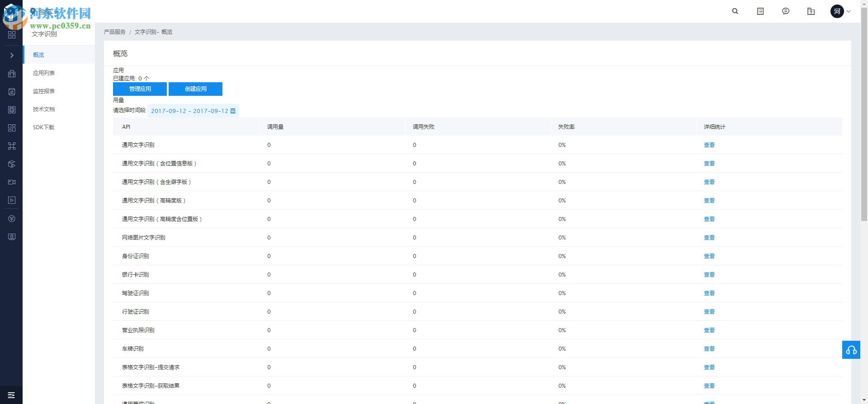Open 监控报表 menu item

(x=44, y=91)
